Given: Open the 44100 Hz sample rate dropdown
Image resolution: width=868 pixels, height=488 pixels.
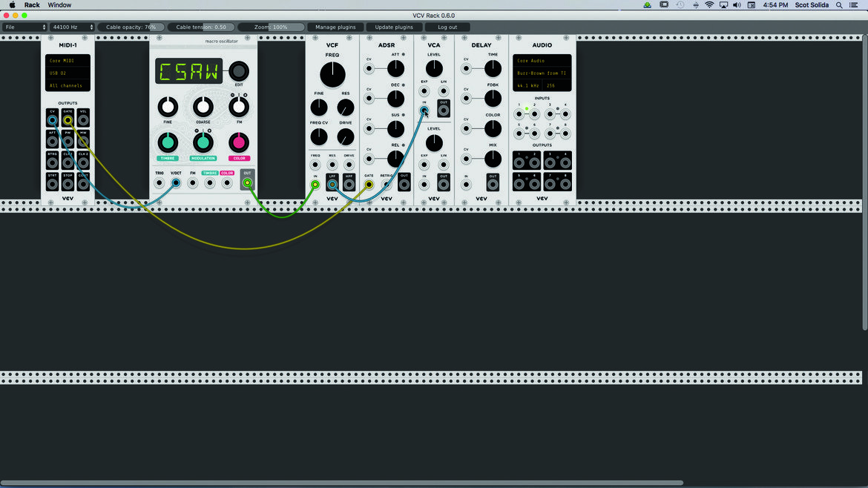Looking at the screenshot, I should (x=72, y=27).
